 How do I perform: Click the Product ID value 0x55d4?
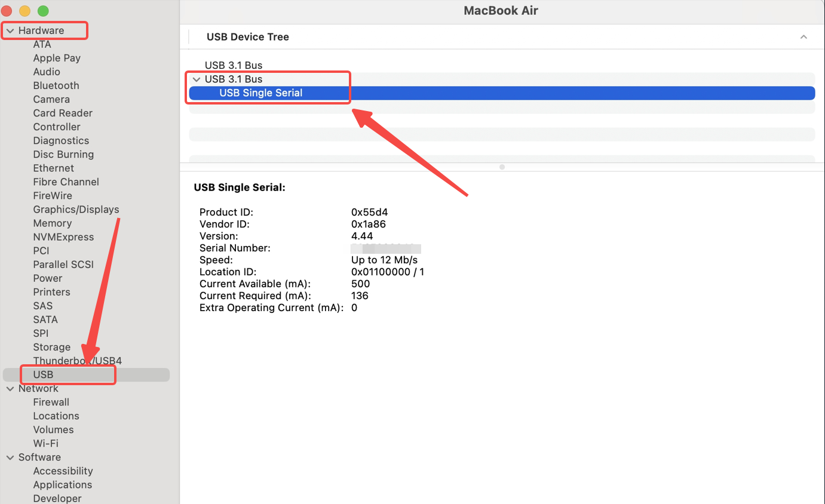[369, 212]
